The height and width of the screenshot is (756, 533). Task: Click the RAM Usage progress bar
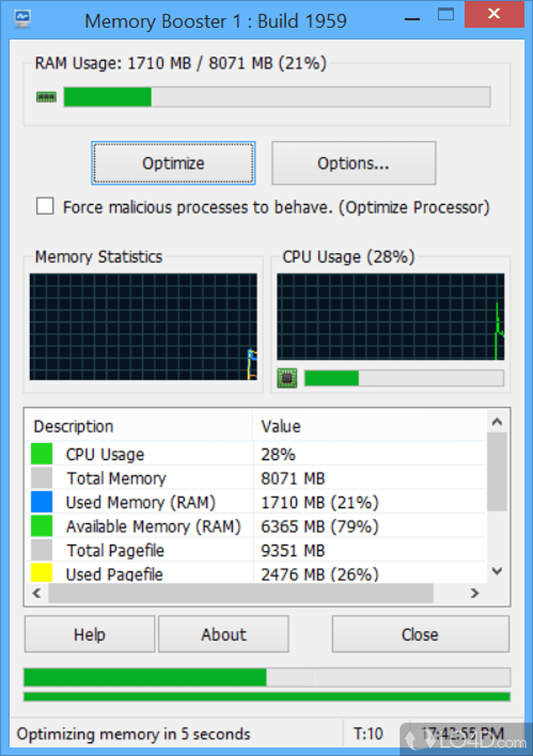click(277, 97)
